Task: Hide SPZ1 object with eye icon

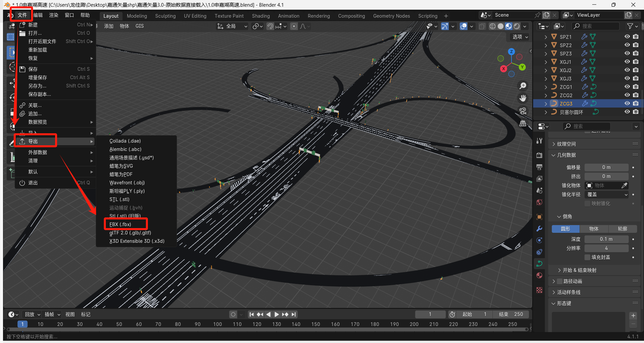Action: pyautogui.click(x=627, y=37)
